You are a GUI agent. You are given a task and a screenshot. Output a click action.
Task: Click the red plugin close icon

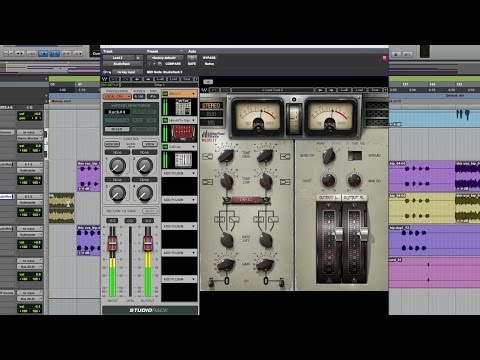coord(384,58)
